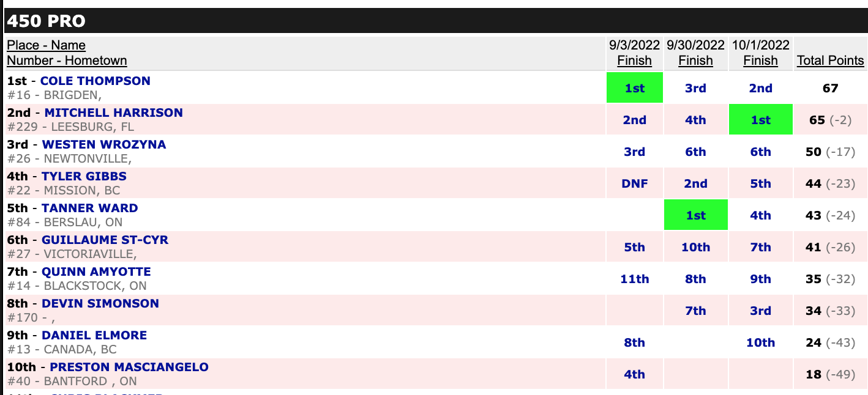This screenshot has height=395, width=868.
Task: Click Cole Thompson's green 1st place result
Action: [x=634, y=88]
